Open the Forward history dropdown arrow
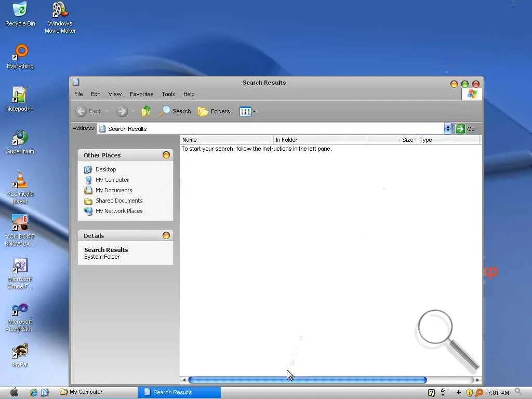Image resolution: width=532 pixels, height=399 pixels. pos(133,111)
